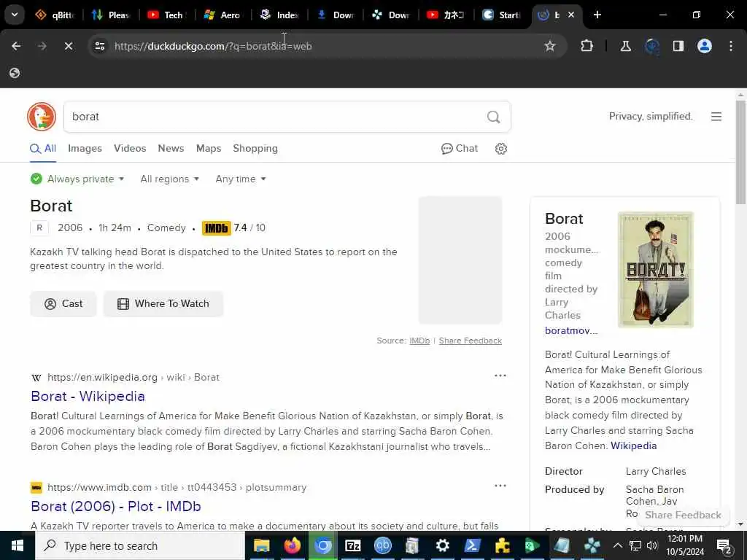Open Settings gear from the taskbar
The height and width of the screenshot is (560, 747).
point(443,545)
